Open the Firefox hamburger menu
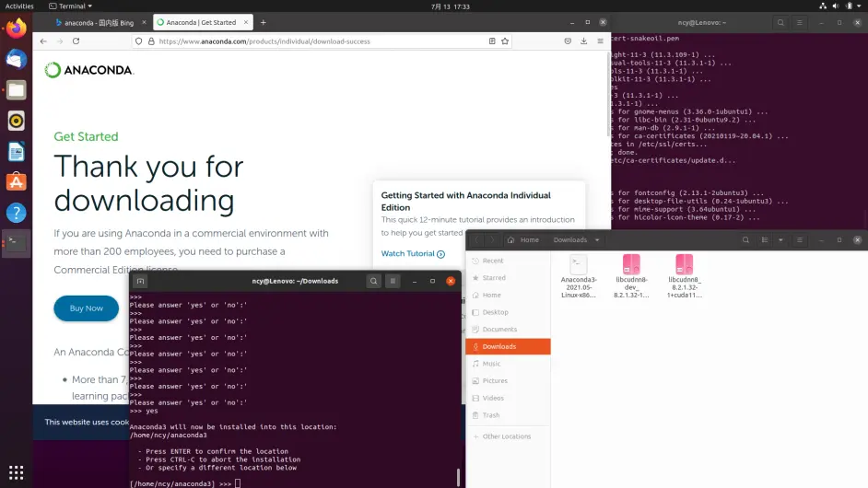Image resolution: width=868 pixels, height=488 pixels. [600, 41]
